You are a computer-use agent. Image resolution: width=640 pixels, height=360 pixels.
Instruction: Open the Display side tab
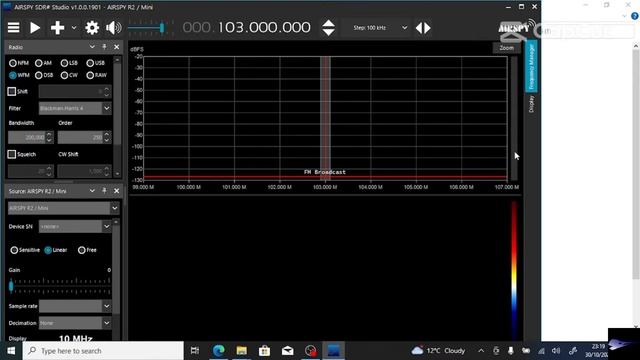click(531, 104)
